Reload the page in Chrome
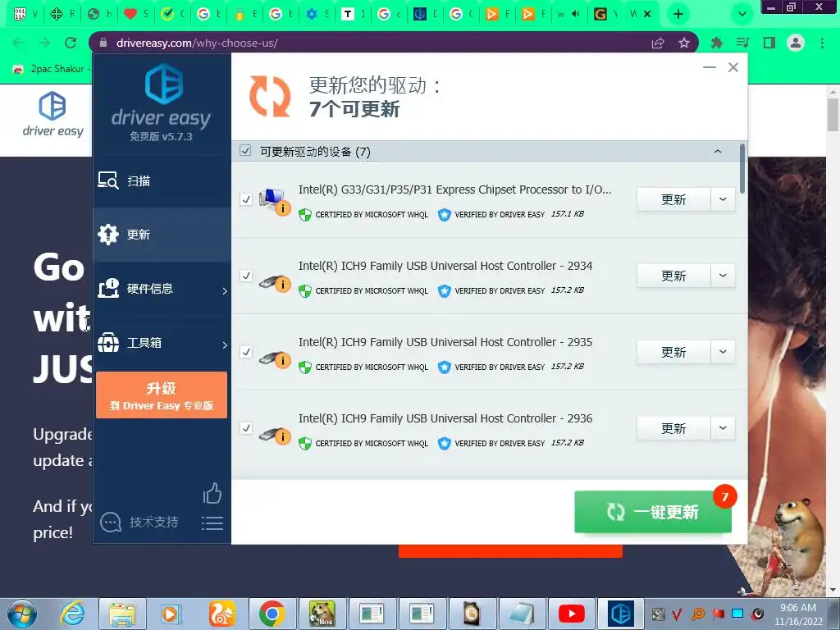Viewport: 840px width, 630px height. pyautogui.click(x=71, y=43)
